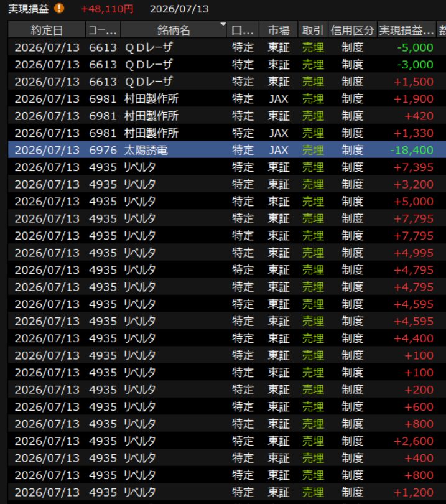Click the 信用区分 column header

pos(353,30)
